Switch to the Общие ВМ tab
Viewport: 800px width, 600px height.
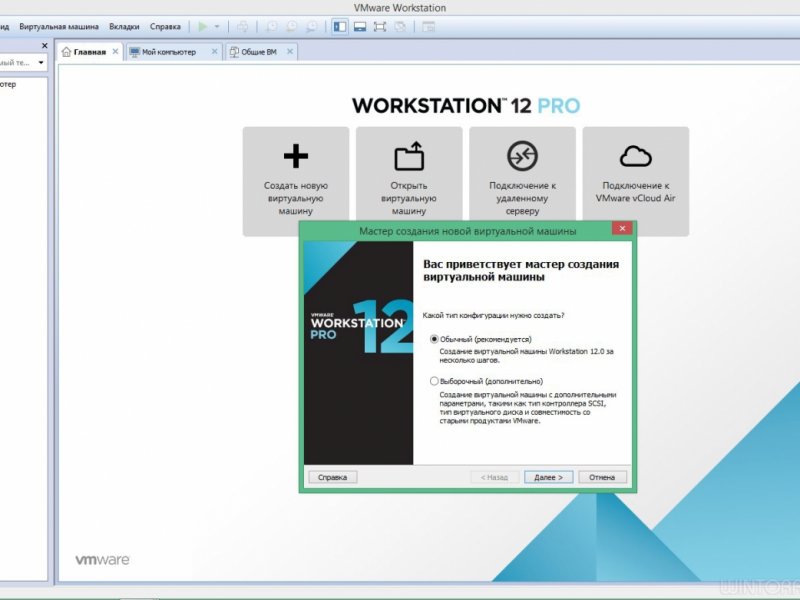tap(259, 52)
